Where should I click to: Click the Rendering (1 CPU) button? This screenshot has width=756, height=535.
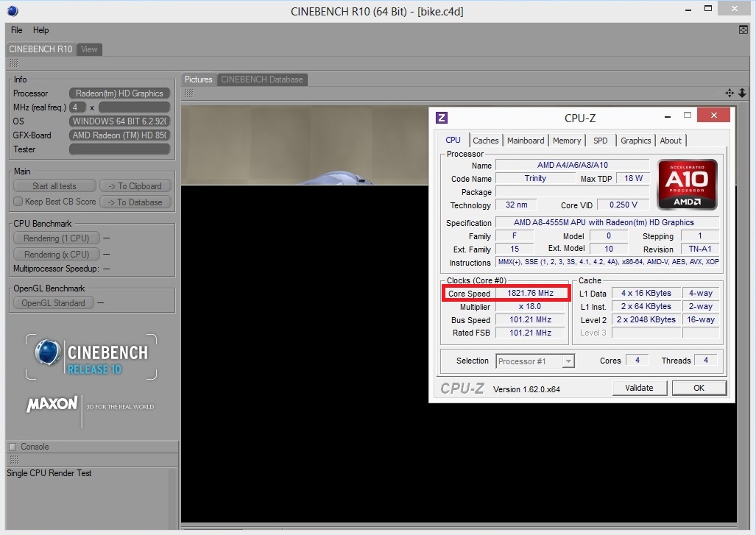click(57, 238)
